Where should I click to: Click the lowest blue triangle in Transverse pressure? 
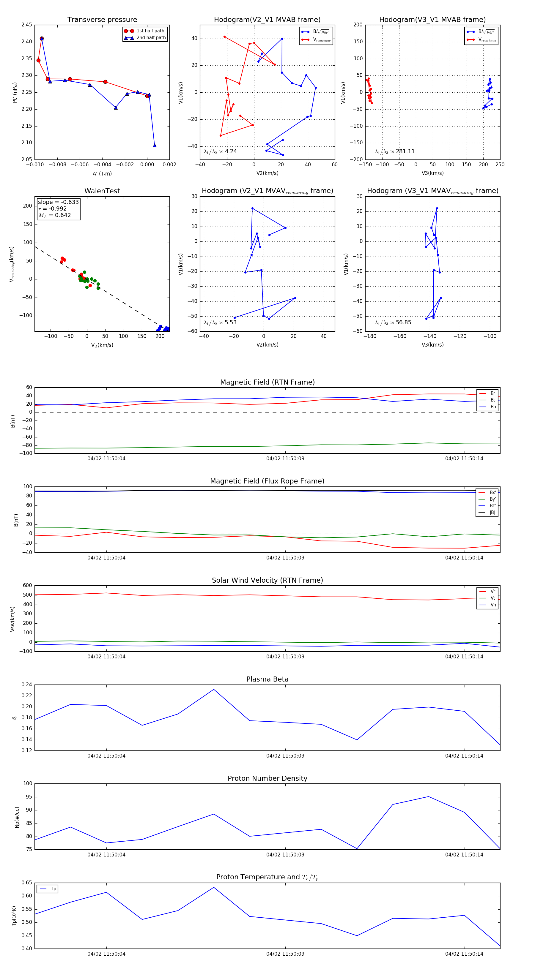click(155, 145)
